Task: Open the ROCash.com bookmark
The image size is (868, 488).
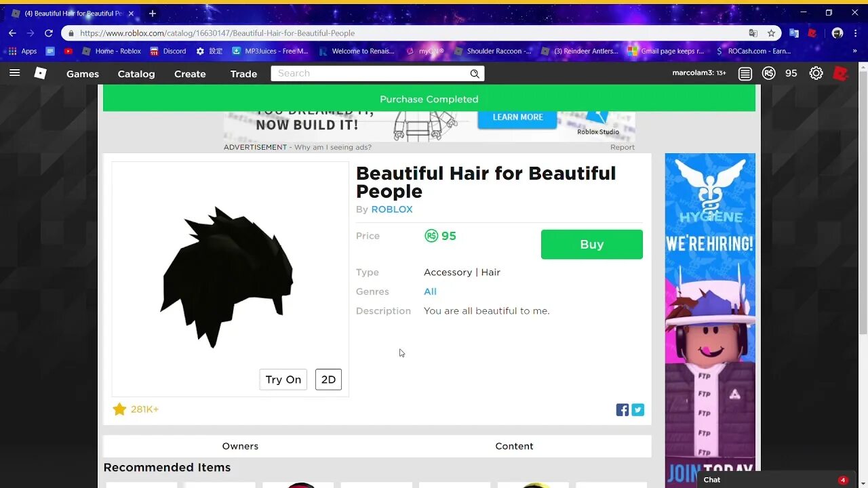Action: pyautogui.click(x=753, y=51)
